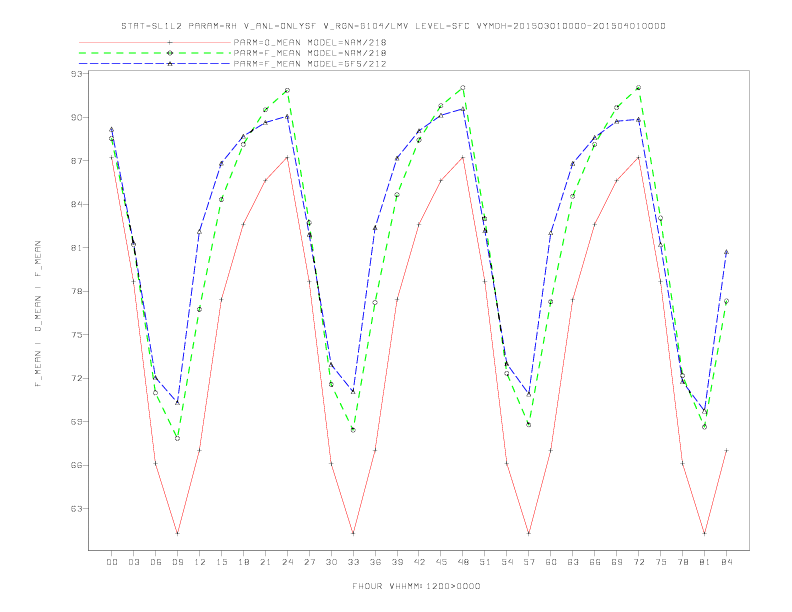
Task: Click x-axis forecast hour label 54
Action: 507,562
